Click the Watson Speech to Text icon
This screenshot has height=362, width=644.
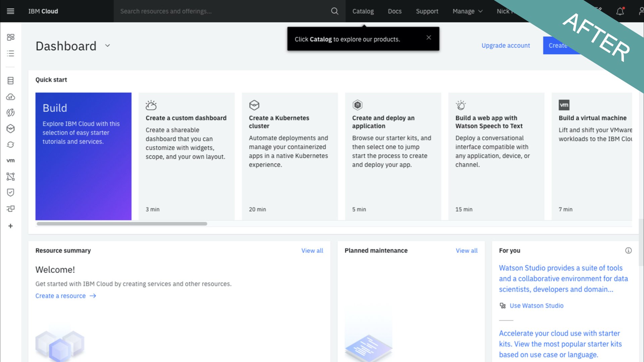point(461,105)
